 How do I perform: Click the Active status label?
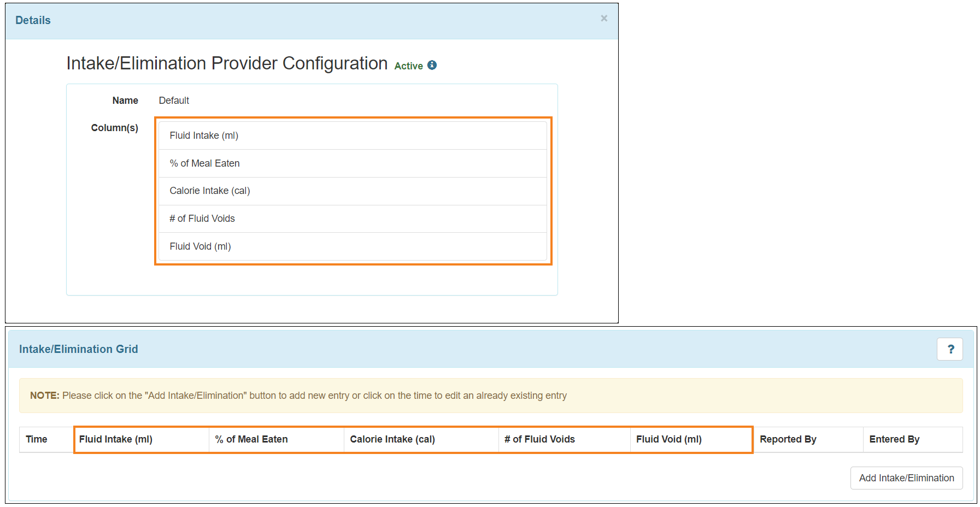pyautogui.click(x=409, y=66)
